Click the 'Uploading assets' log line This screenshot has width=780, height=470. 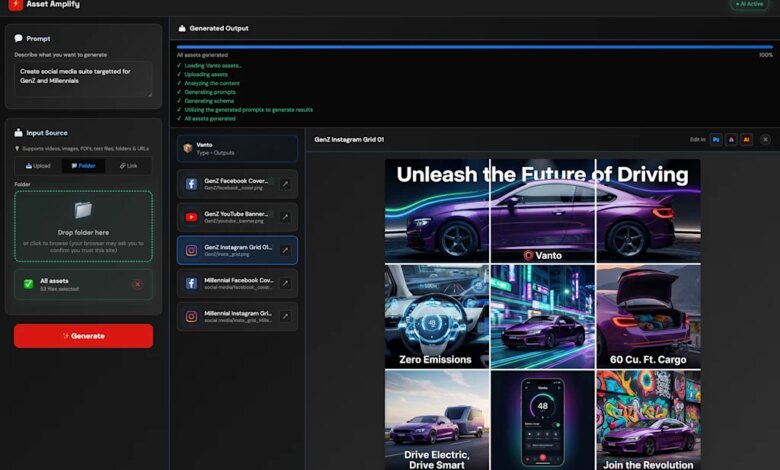tap(206, 75)
